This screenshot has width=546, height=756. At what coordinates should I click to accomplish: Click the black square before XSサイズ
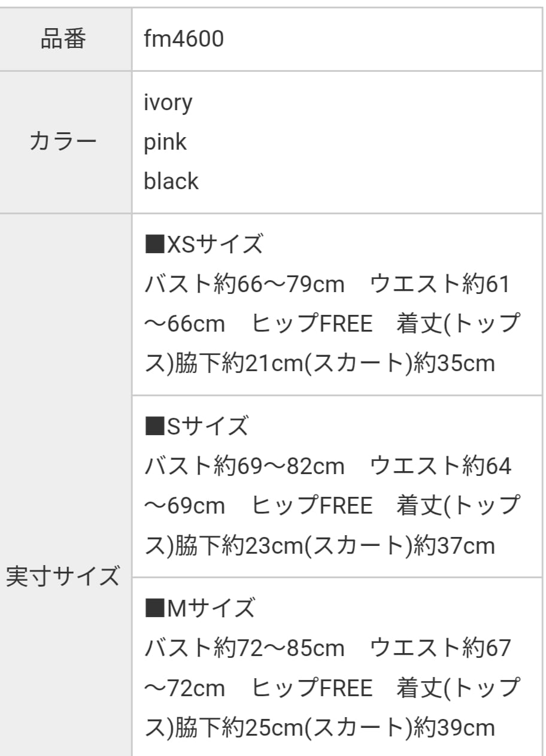coord(154,245)
